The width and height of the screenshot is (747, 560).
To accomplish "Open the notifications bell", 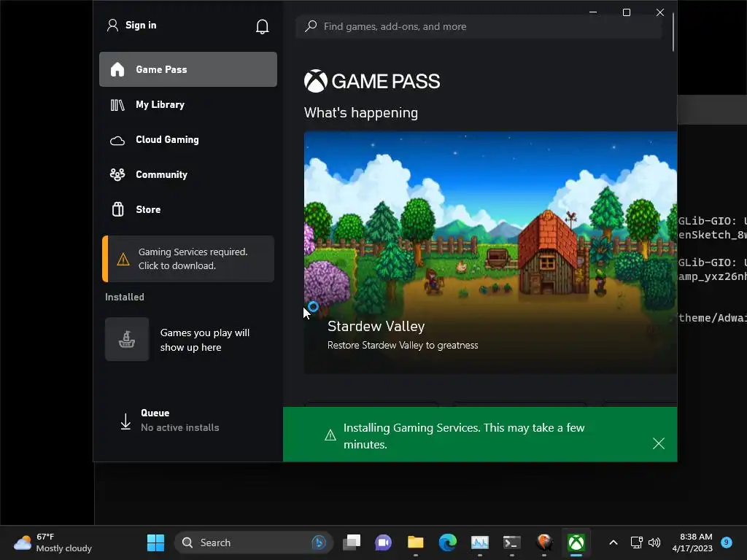I will (262, 27).
